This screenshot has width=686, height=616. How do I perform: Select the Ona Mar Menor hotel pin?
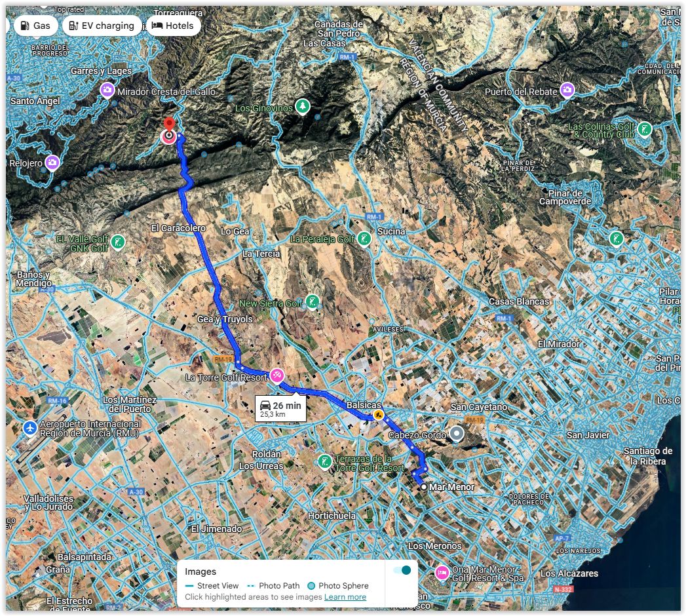442,572
